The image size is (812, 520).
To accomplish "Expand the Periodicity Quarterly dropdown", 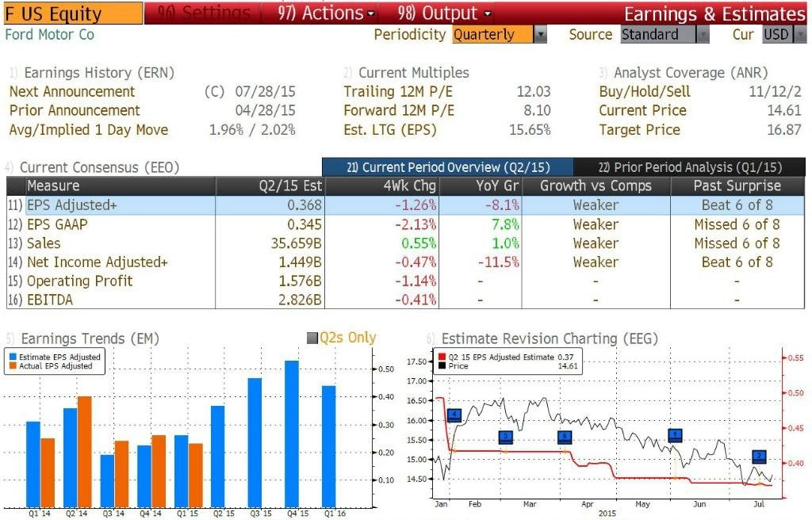I will pos(540,35).
